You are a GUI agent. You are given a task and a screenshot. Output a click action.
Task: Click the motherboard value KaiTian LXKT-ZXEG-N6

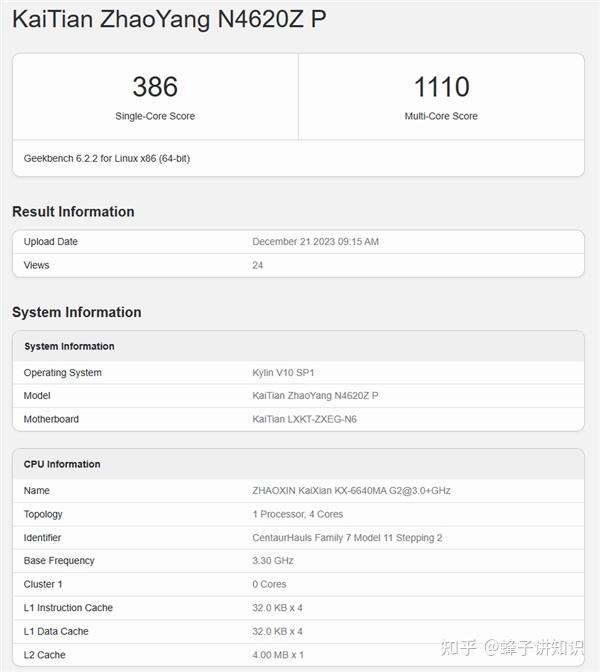304,419
